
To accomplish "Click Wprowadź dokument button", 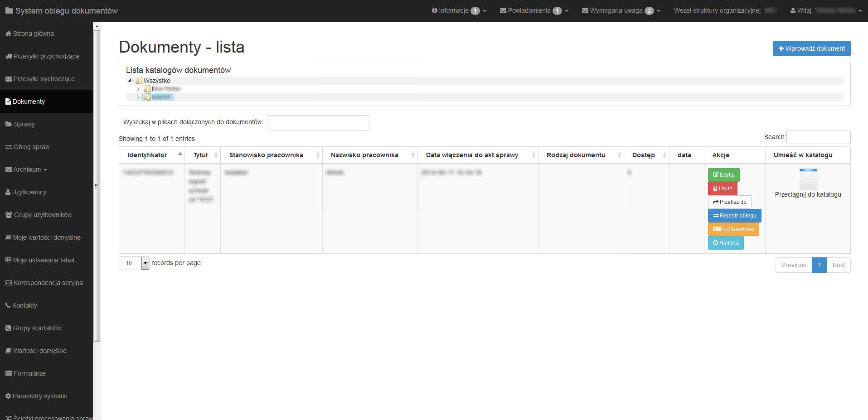I will point(811,48).
